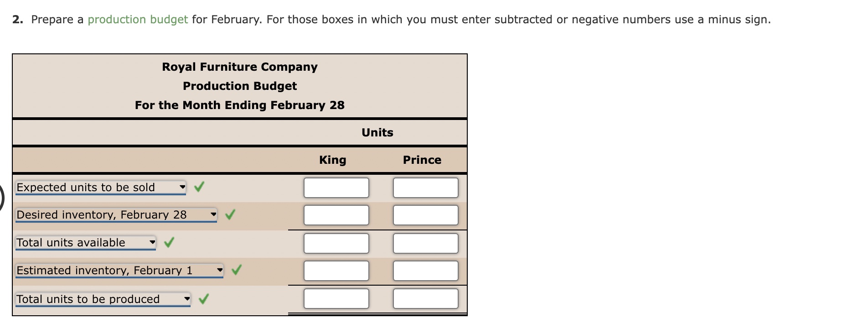Open the production budget link
This screenshot has height=334, width=868.
[138, 19]
